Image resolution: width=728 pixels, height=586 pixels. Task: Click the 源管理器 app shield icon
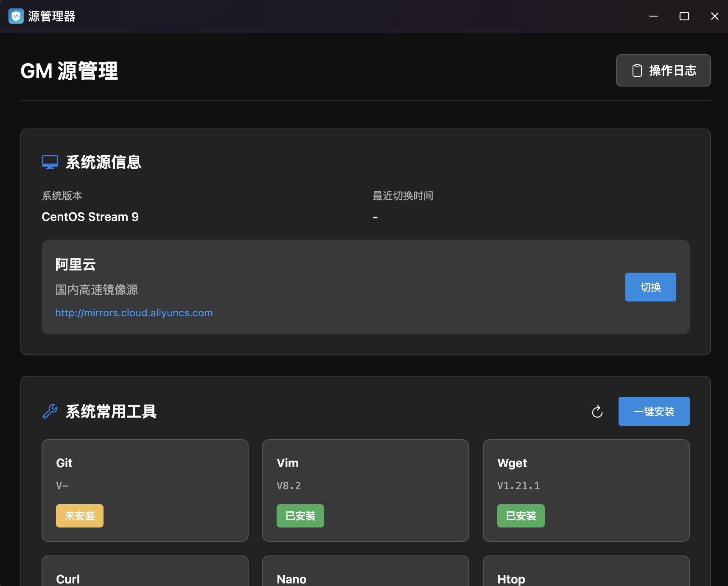[x=16, y=16]
